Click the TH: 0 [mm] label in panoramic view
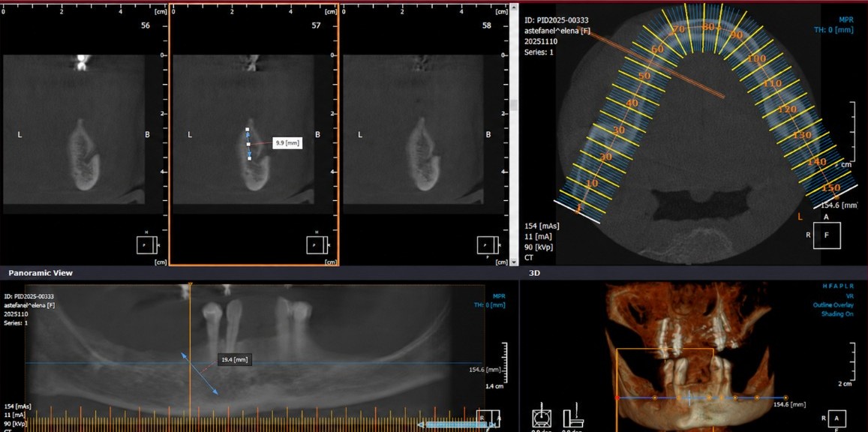The image size is (868, 432). [490, 304]
